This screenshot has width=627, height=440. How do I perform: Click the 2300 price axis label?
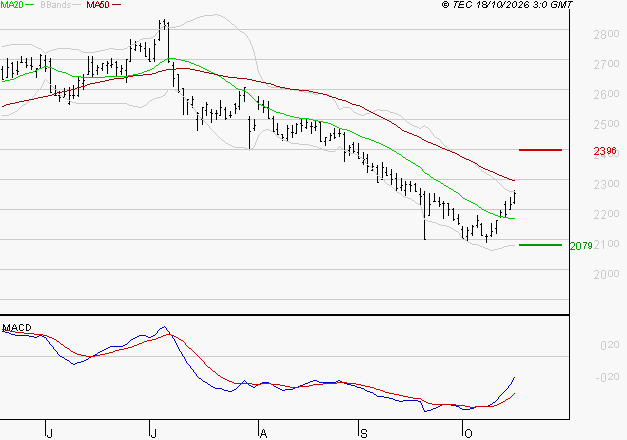[x=606, y=184]
